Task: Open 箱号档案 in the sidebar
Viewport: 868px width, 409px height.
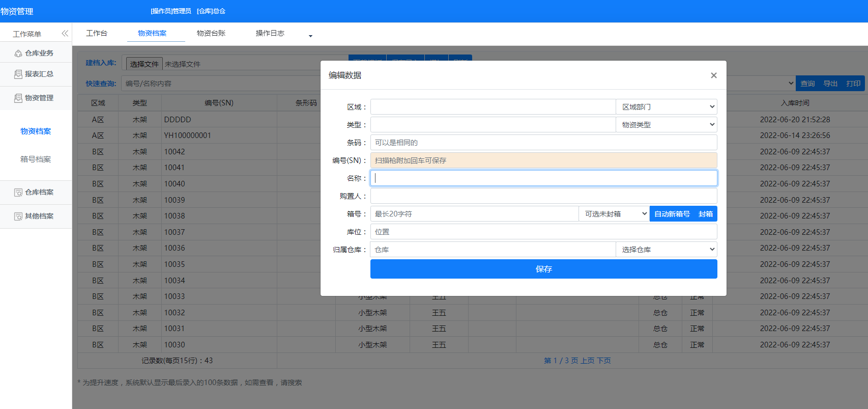Action: click(36, 159)
